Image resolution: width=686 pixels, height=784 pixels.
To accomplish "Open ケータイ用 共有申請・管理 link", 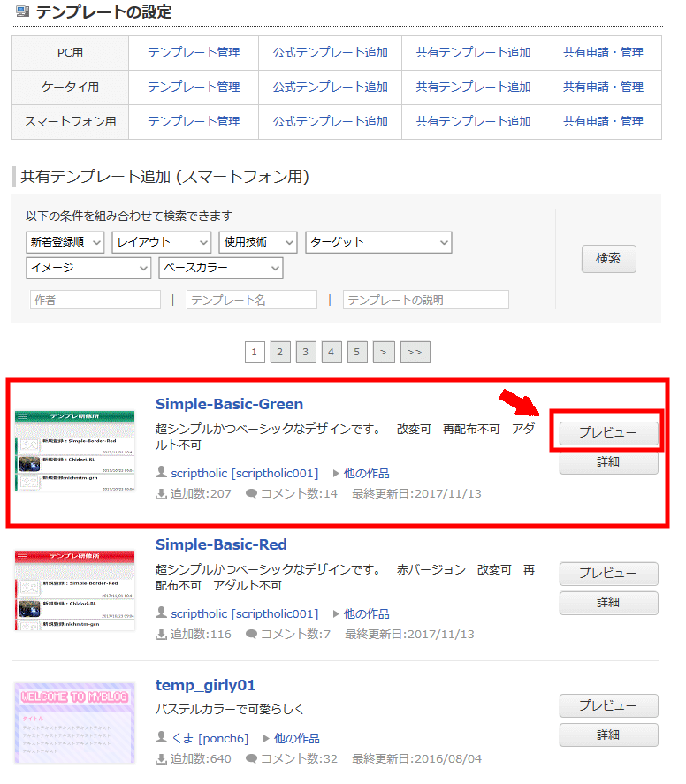I will (x=603, y=87).
